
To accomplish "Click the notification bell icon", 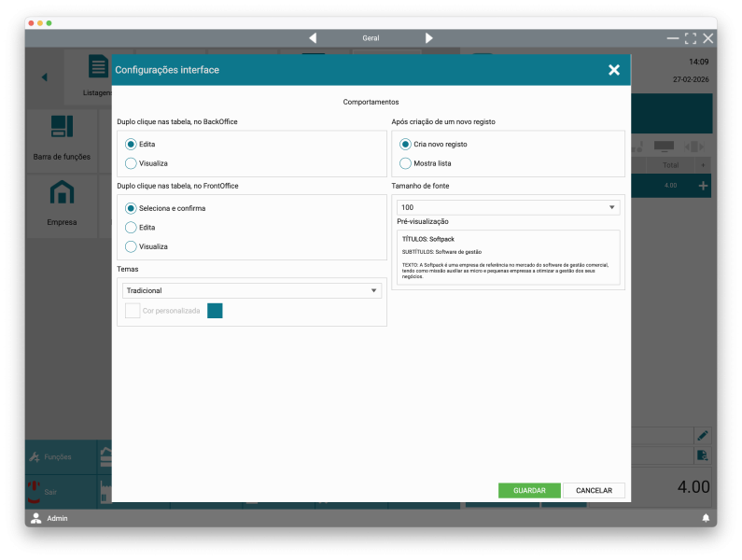I will click(x=706, y=518).
